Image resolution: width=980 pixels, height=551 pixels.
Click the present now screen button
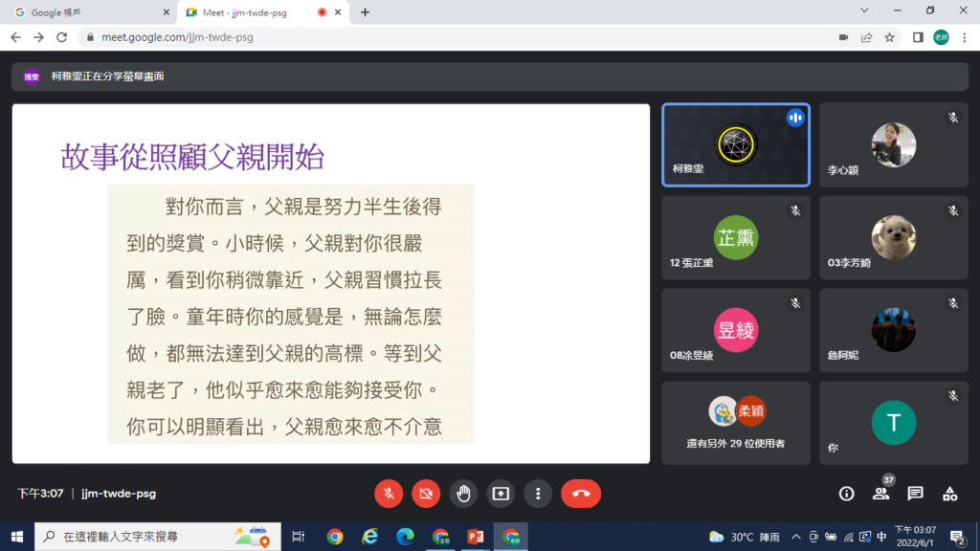[501, 494]
